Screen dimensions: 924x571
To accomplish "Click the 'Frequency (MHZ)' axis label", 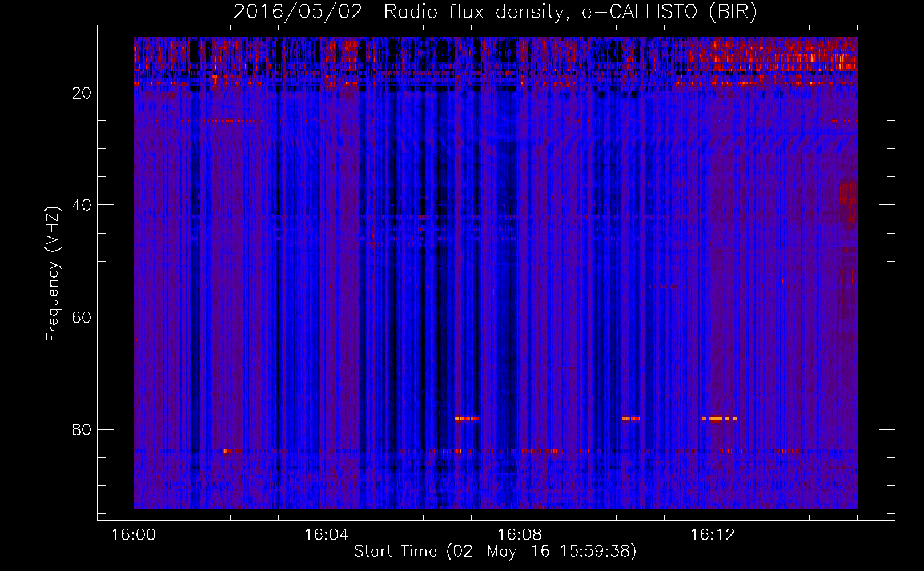I will coord(53,274).
